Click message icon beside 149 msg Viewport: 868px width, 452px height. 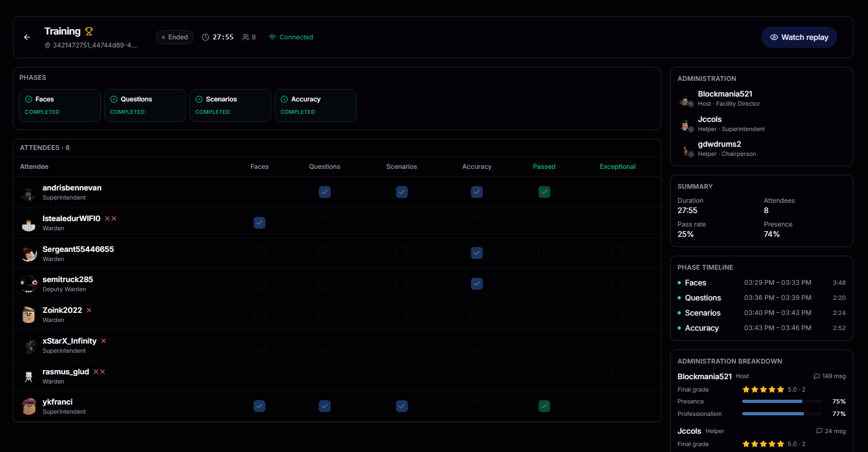(817, 376)
